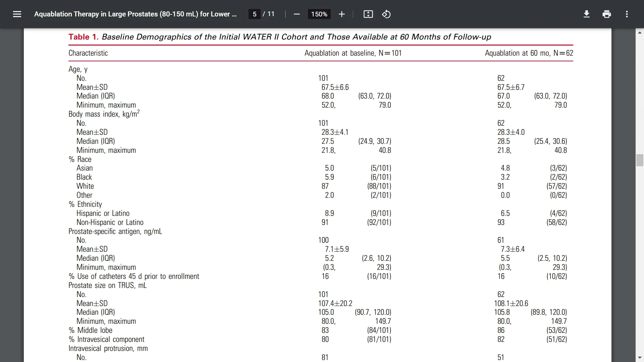Click the scrollbar down arrow
This screenshot has width=644, height=362.
pos(640,358)
